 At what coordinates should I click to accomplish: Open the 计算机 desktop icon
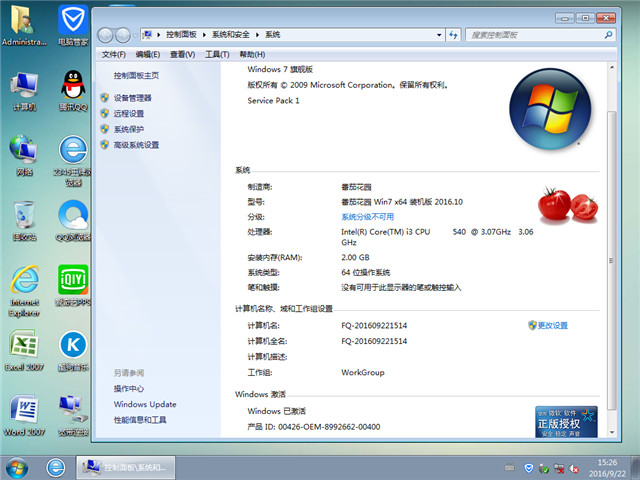click(24, 91)
